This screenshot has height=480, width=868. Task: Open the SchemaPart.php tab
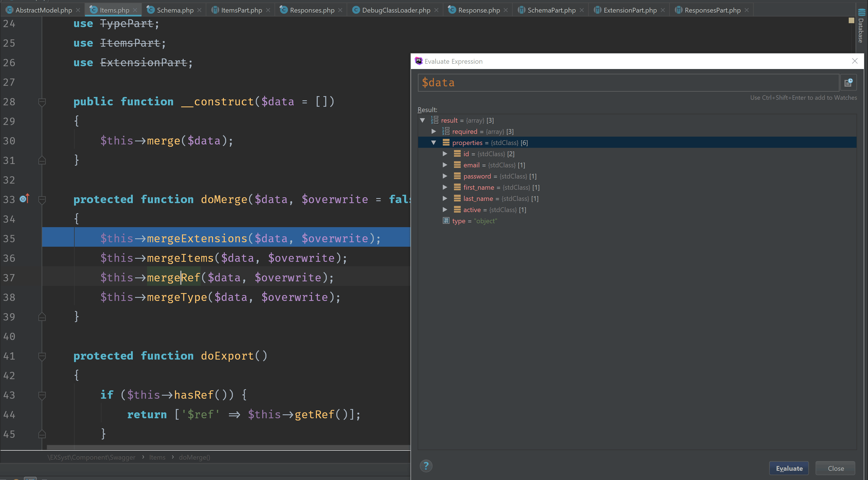(x=551, y=10)
